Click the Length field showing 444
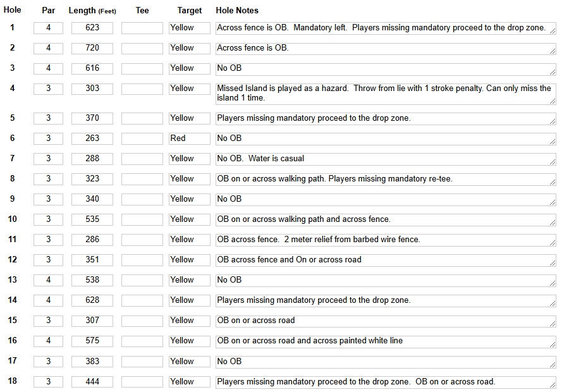The height and width of the screenshot is (392, 569). coord(92,382)
